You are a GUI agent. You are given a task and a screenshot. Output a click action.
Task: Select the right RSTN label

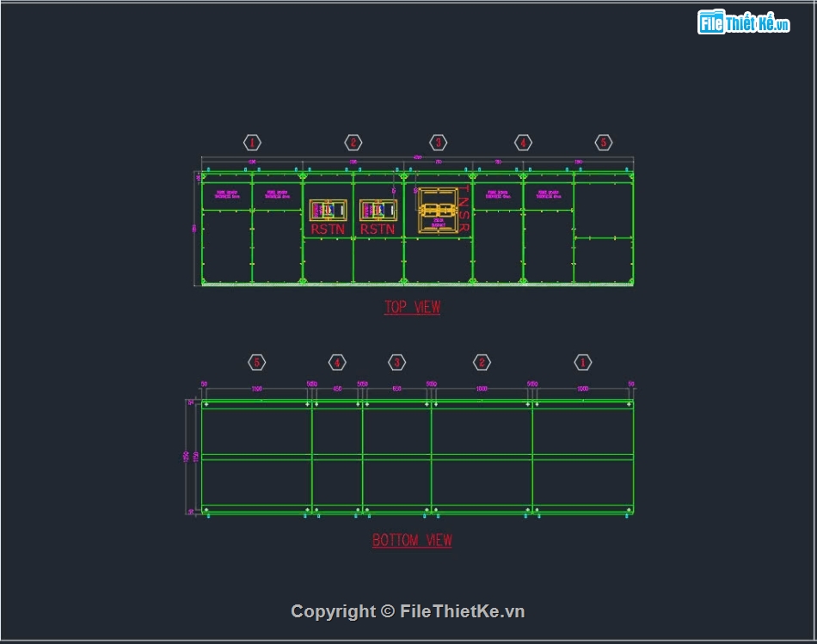tap(378, 230)
